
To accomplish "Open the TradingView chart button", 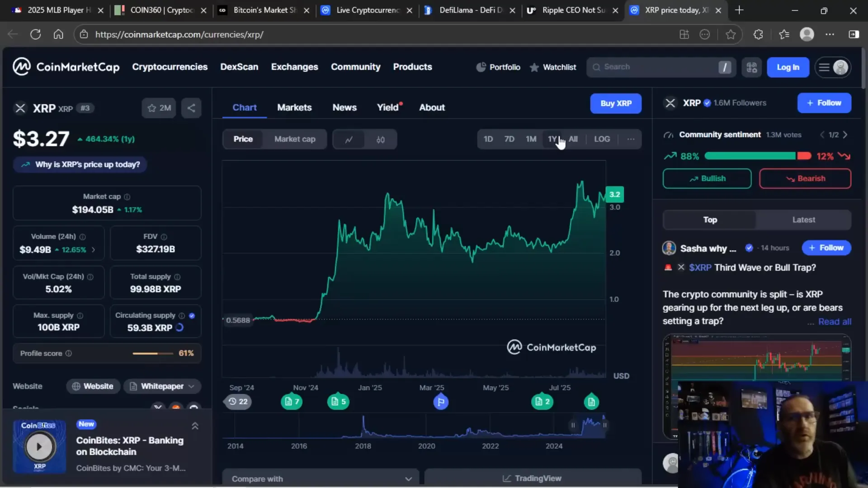I will coord(533,479).
